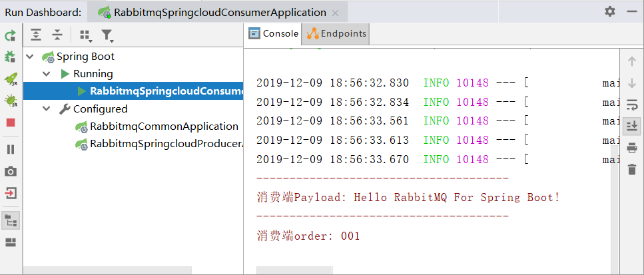Click the order: 001 console line
Viewport: 644px width, 275px height.
(x=308, y=236)
